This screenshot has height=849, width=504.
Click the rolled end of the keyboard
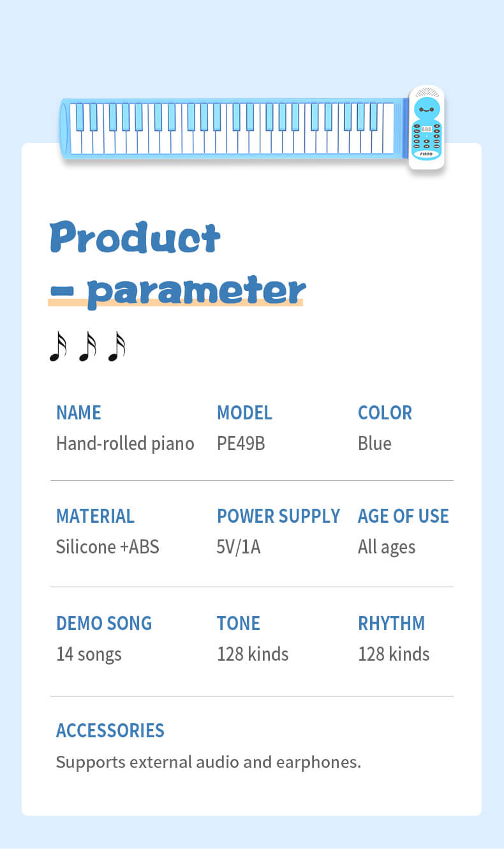coord(64,128)
